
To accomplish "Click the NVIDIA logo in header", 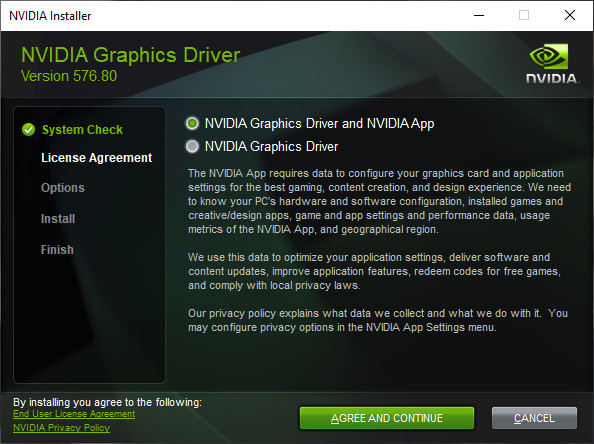I will coord(552,64).
